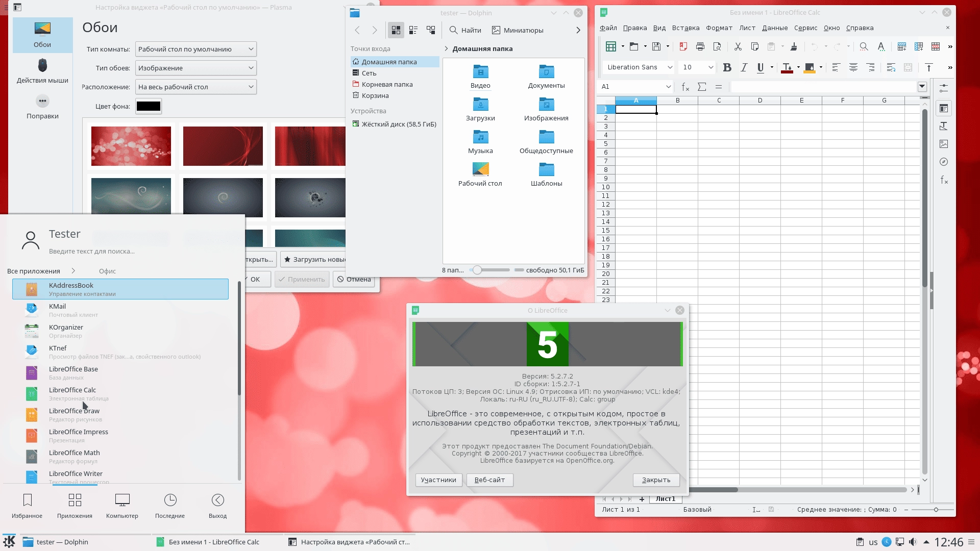Viewport: 980px width, 551px height.
Task: Open the Functions deck in Calc sidebar
Action: (944, 180)
